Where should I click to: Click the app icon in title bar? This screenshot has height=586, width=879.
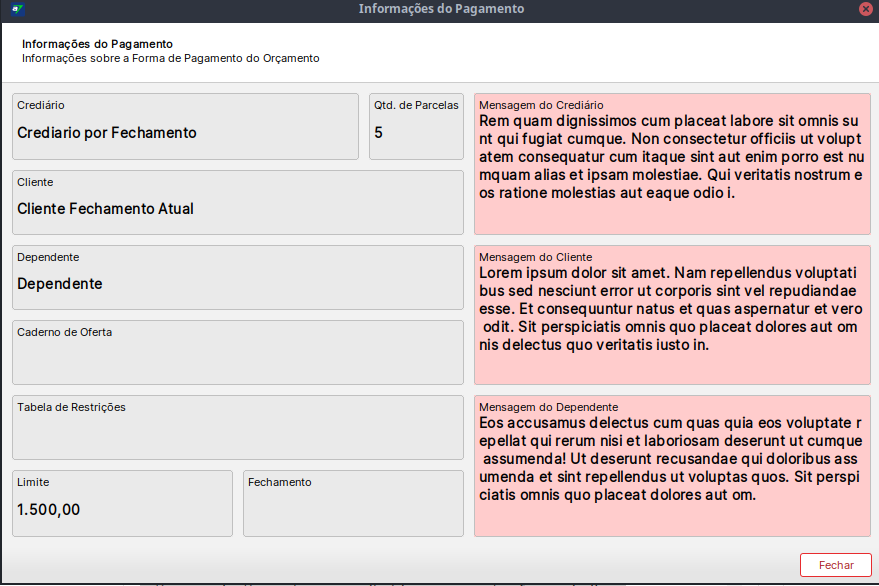[x=18, y=9]
